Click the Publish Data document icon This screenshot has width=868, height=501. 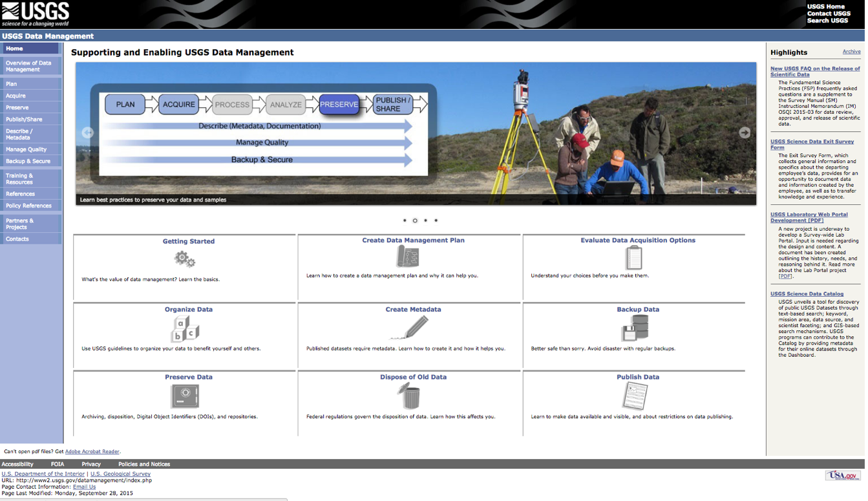click(634, 396)
